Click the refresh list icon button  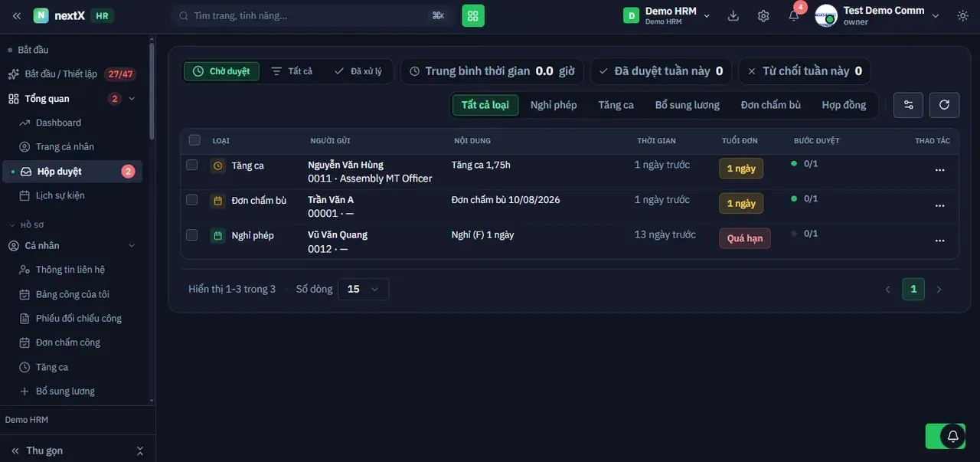(944, 105)
